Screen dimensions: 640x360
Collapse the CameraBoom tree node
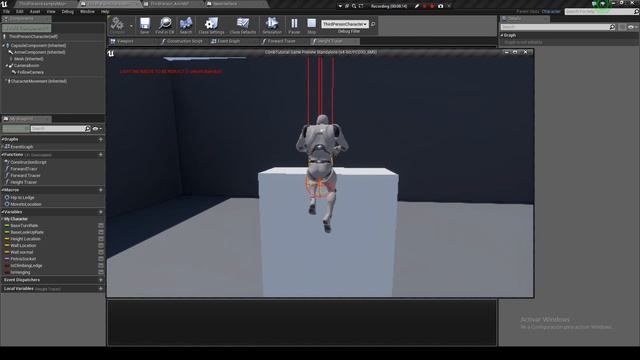click(7, 65)
